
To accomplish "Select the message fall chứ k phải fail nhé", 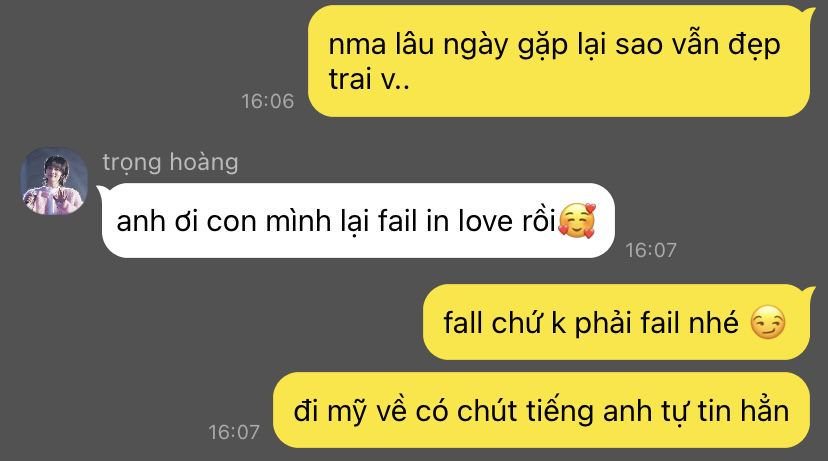I will click(x=616, y=322).
